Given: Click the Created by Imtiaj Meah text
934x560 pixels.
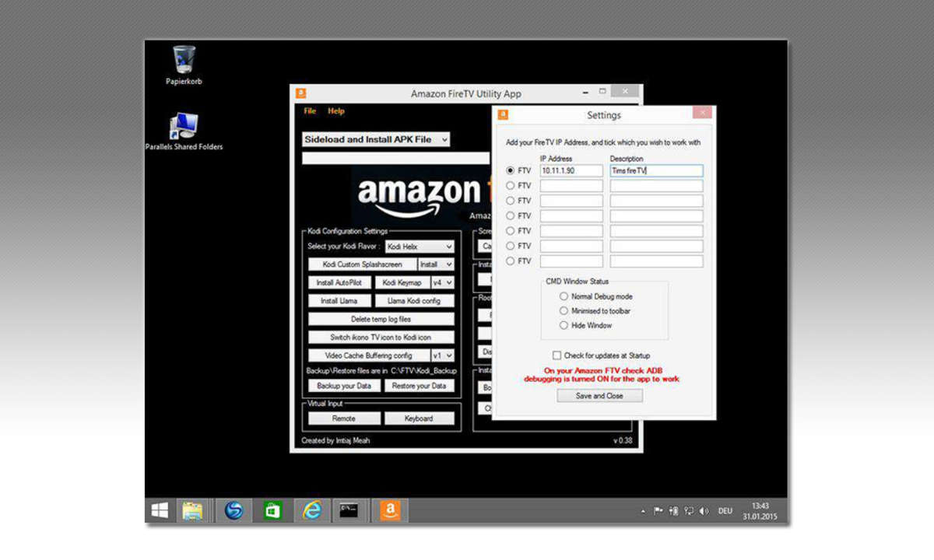Looking at the screenshot, I should pyautogui.click(x=336, y=440).
